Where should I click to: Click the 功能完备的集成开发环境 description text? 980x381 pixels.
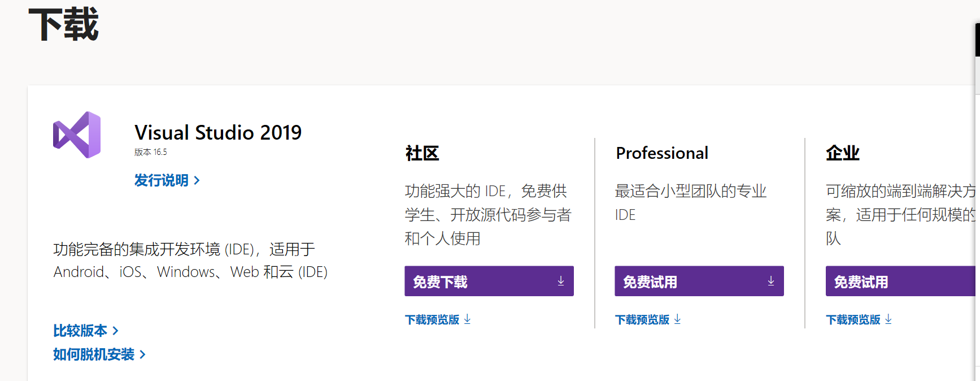[x=190, y=261]
